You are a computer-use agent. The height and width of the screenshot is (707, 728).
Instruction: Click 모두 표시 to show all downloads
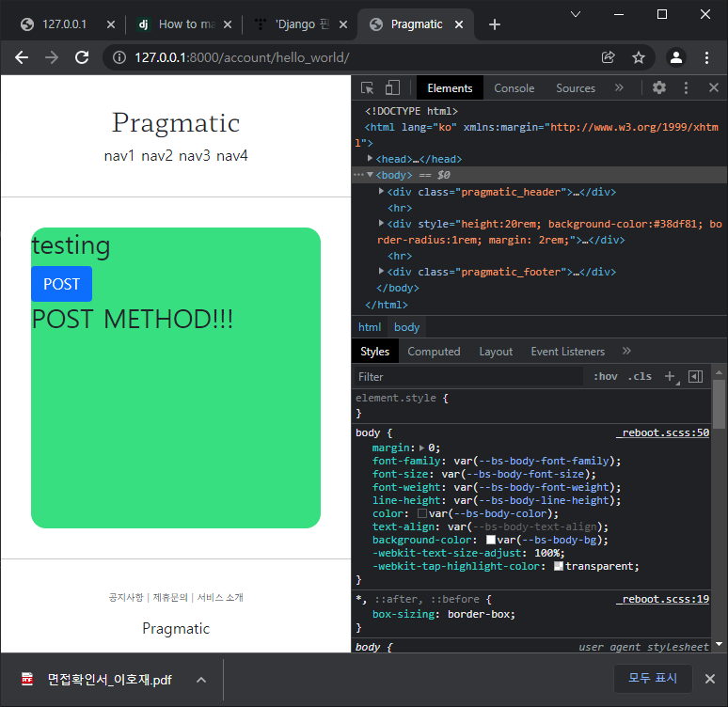(653, 678)
